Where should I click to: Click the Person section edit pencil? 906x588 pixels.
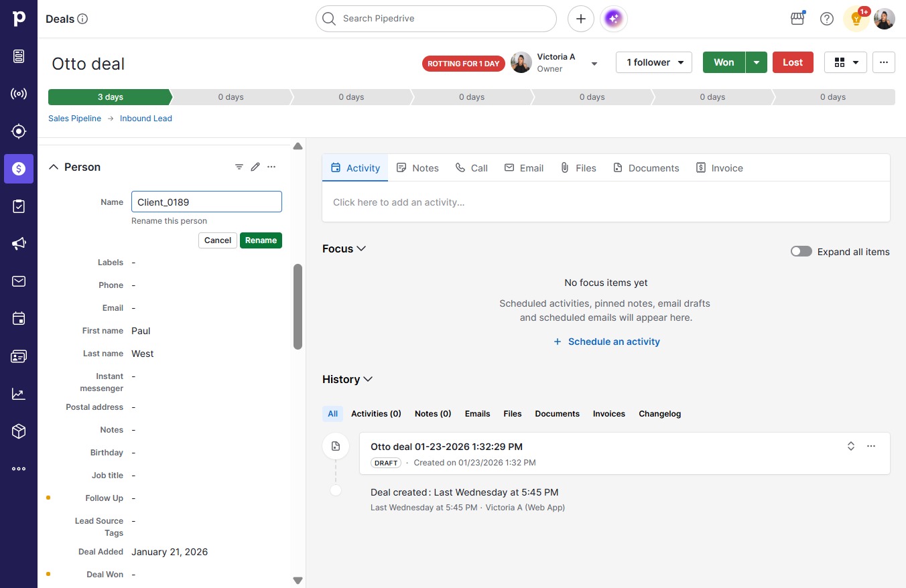[255, 167]
